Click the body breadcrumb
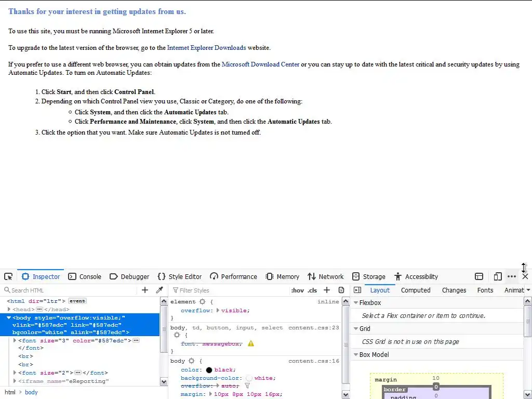 (x=31, y=392)
